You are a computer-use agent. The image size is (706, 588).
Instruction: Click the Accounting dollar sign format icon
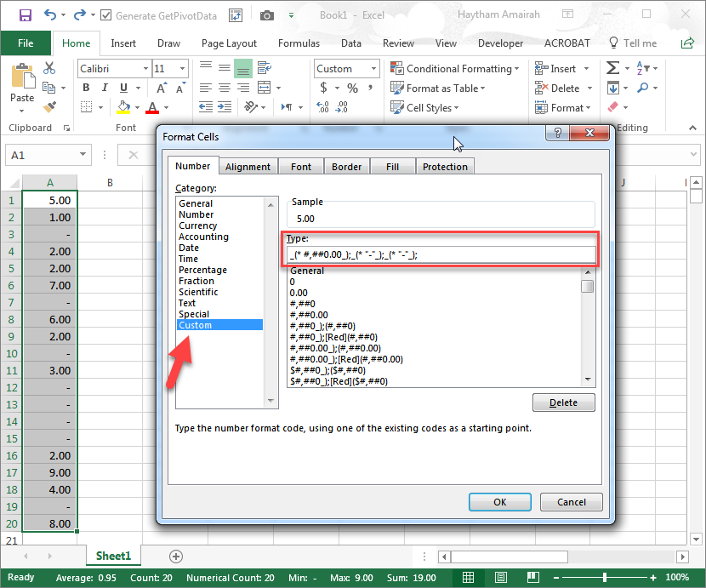tap(324, 88)
